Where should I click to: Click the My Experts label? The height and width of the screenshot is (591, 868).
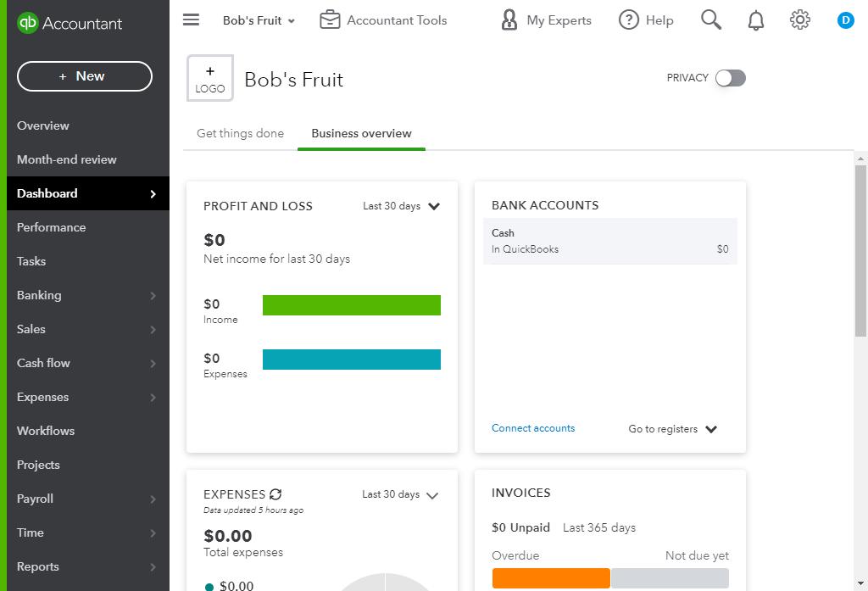[559, 20]
